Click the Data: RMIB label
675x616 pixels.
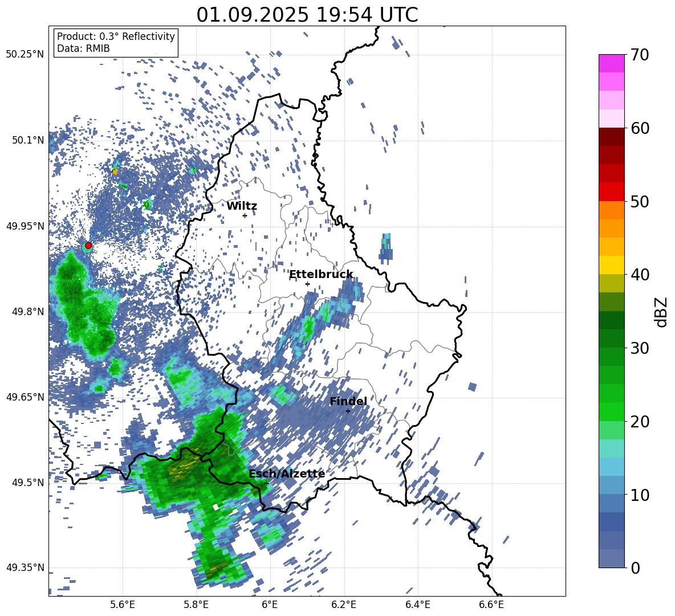coord(83,48)
